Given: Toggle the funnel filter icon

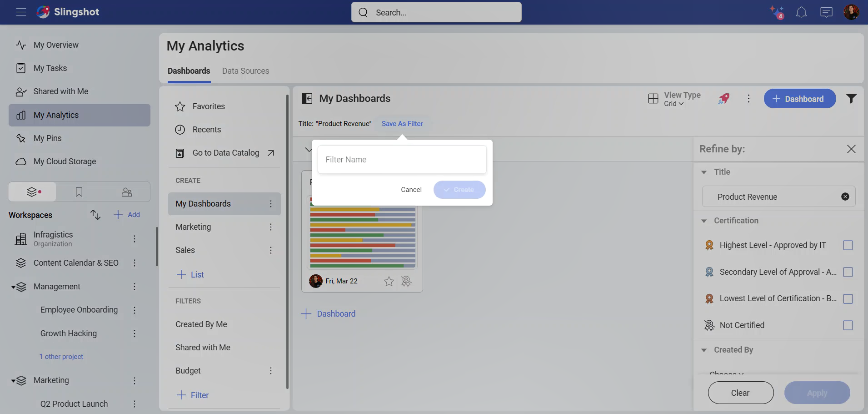Looking at the screenshot, I should click(x=851, y=99).
